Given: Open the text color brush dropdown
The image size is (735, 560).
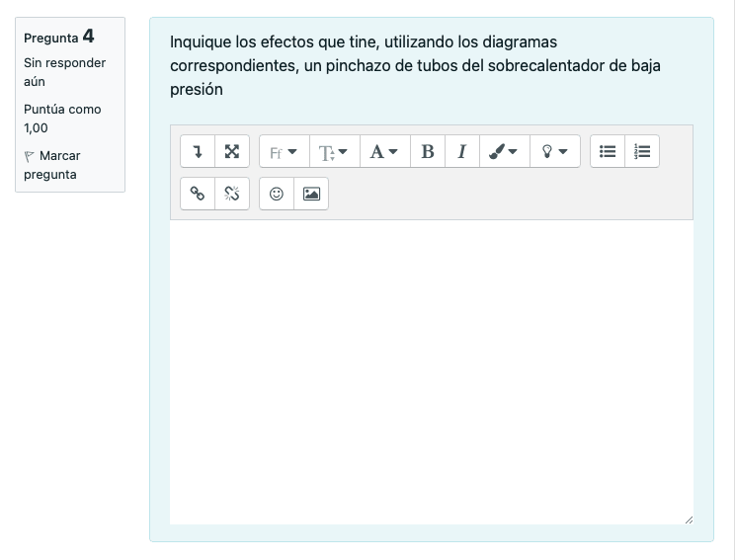Looking at the screenshot, I should [505, 151].
